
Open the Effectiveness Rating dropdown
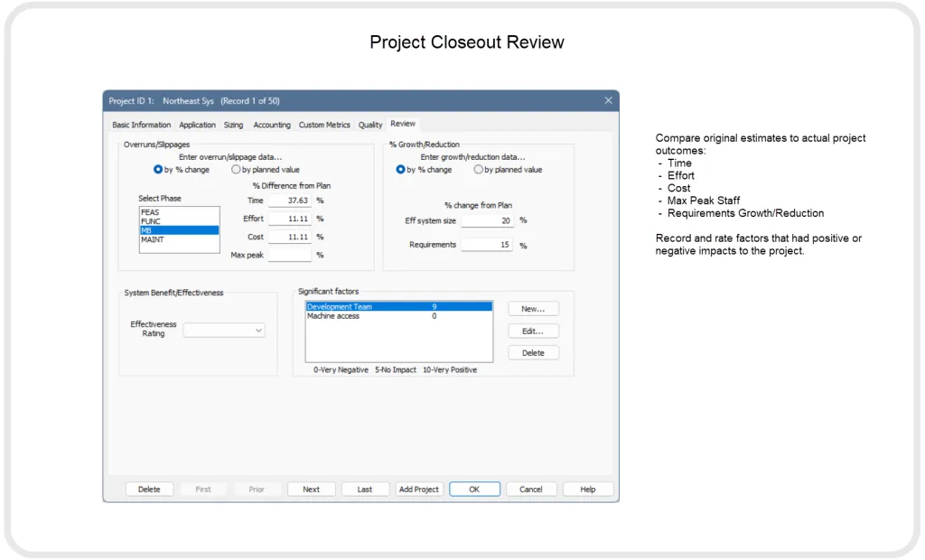pos(224,330)
